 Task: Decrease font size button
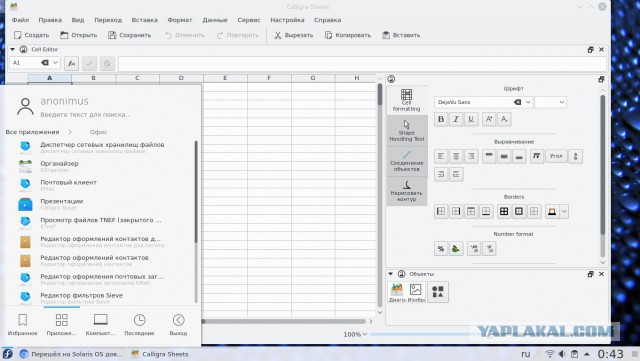pos(504,119)
